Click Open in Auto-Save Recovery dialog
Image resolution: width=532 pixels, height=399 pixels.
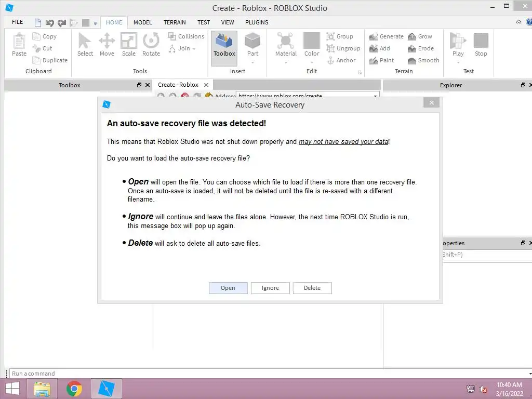pos(228,288)
